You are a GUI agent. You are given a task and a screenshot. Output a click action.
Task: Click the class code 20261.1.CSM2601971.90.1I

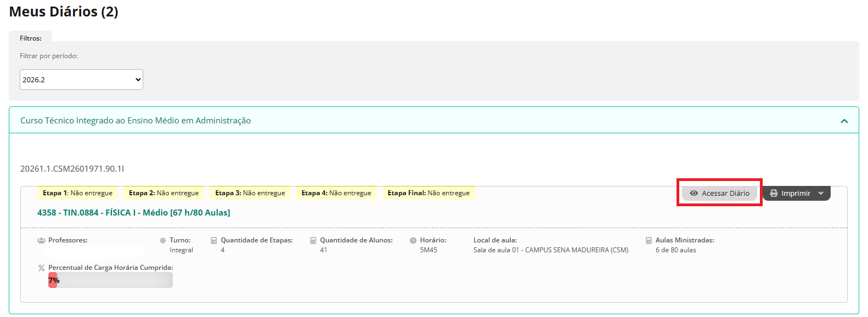[x=72, y=169]
